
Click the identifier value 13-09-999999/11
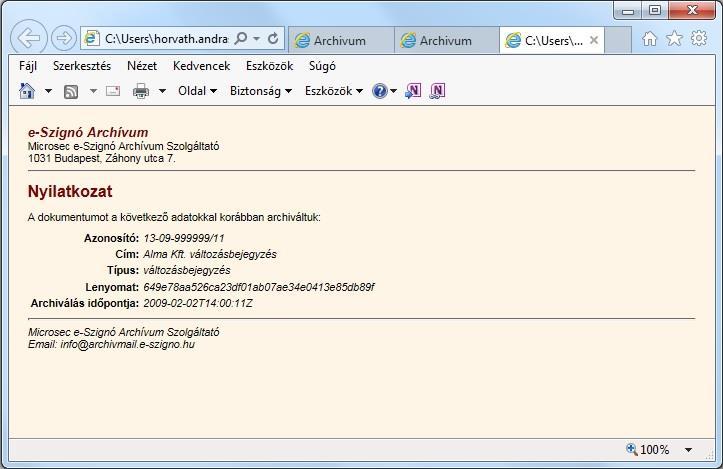pyautogui.click(x=184, y=238)
